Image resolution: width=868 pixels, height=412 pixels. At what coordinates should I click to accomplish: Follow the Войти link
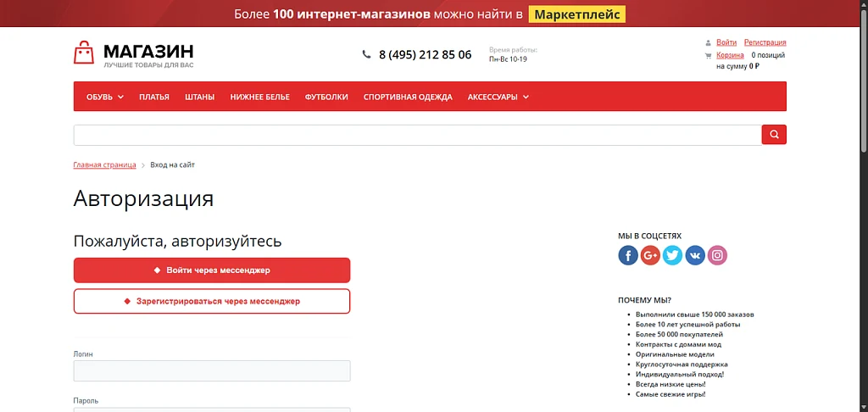click(726, 42)
